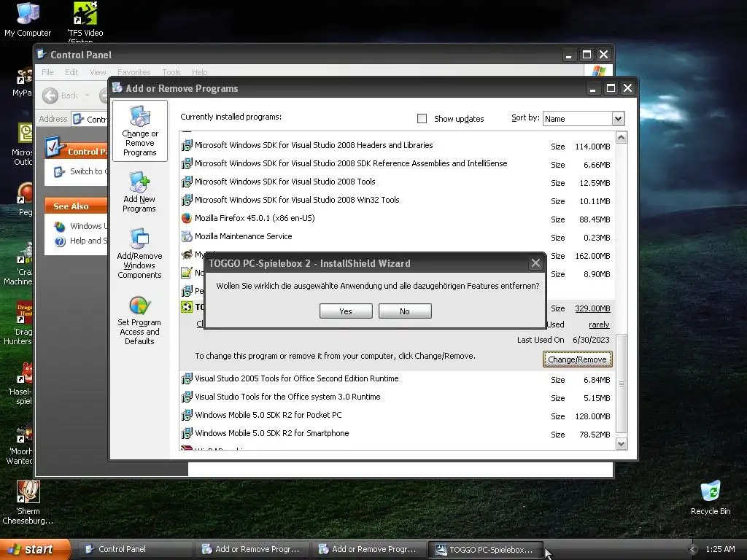The width and height of the screenshot is (747, 560).
Task: Click the program list scrollbar thumb
Action: tap(622, 384)
